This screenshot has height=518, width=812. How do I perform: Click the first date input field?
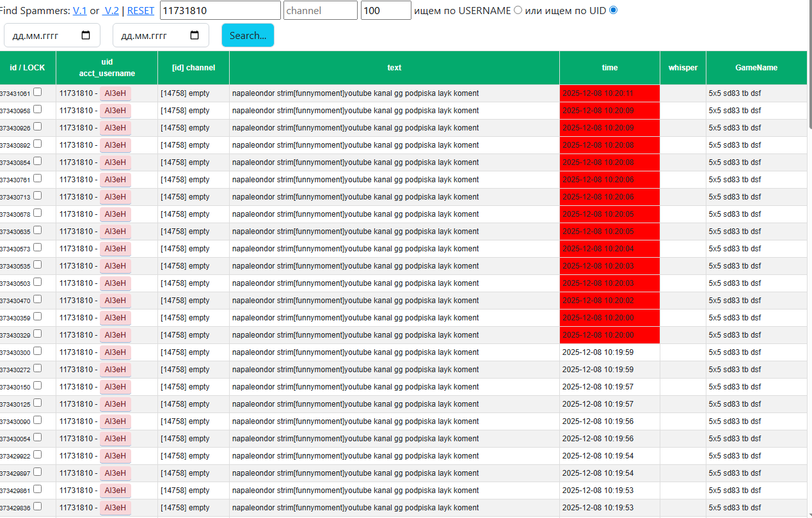coord(52,35)
